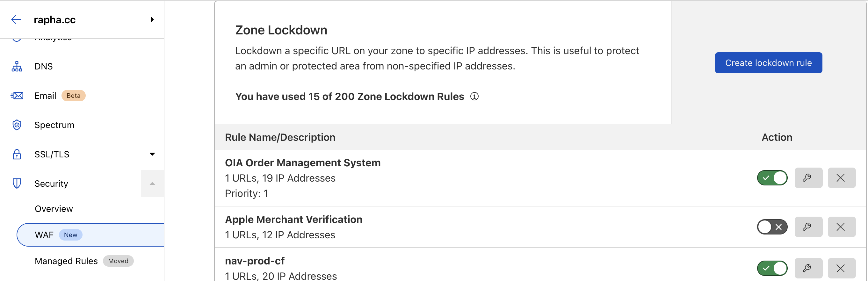Edit the OIA Order Management System rule
Viewport: 868px width, 281px height.
[808, 178]
